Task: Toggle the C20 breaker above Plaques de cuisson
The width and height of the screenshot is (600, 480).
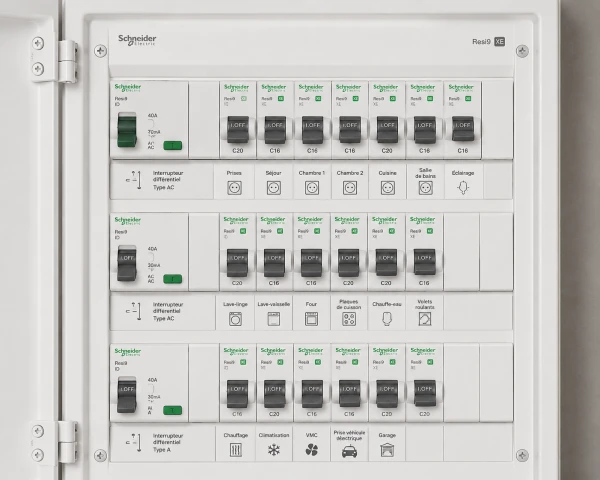Action: tap(348, 263)
